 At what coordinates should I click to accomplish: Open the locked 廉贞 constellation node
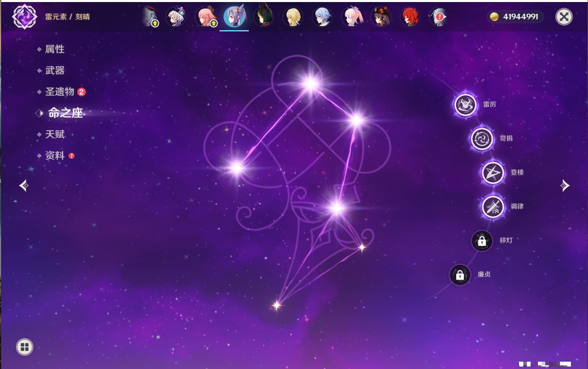[460, 275]
